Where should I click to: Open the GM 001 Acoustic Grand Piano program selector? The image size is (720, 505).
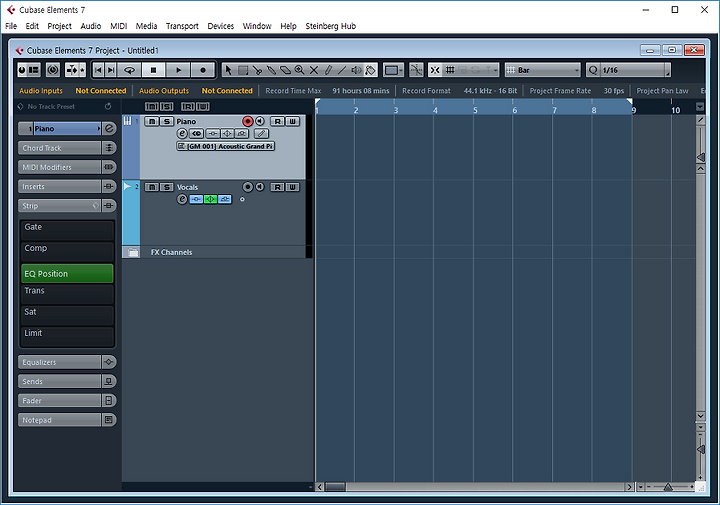[x=225, y=146]
